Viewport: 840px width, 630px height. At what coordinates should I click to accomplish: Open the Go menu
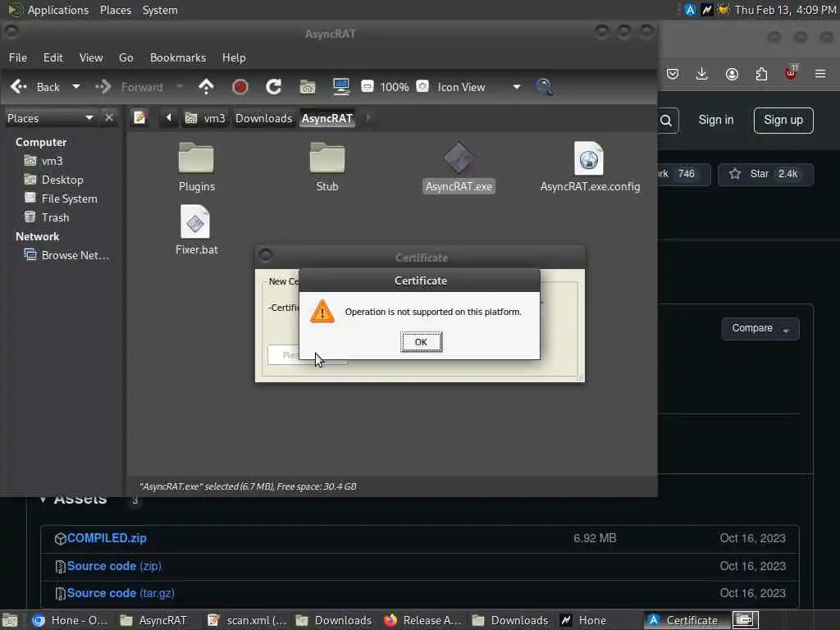126,57
